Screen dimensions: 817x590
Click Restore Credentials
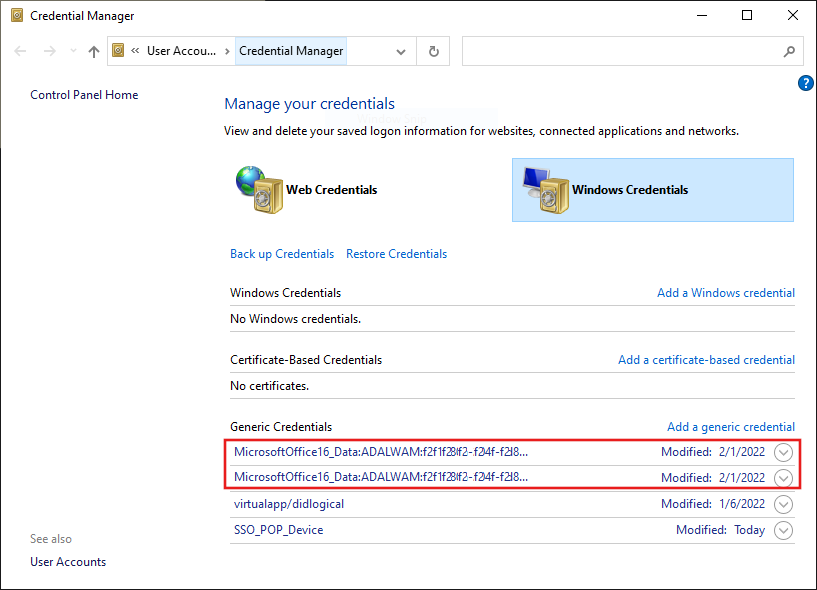tap(396, 253)
